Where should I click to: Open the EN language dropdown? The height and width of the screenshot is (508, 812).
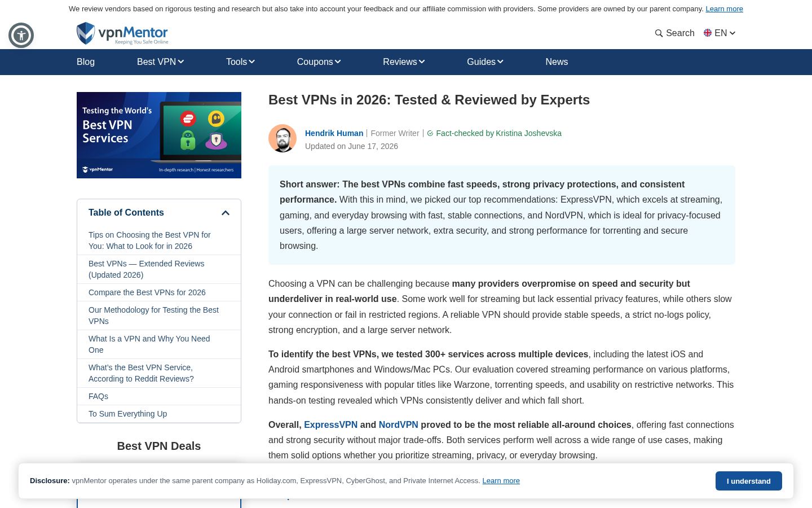click(720, 33)
